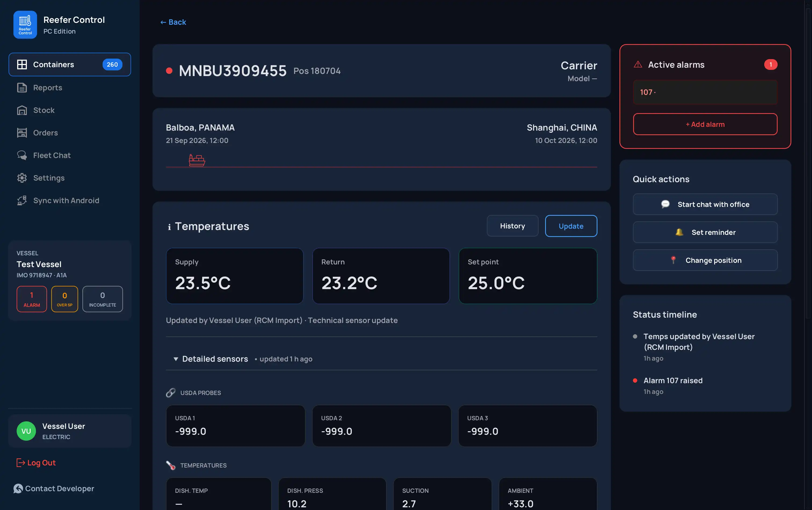Go back using the Back link

click(x=173, y=22)
